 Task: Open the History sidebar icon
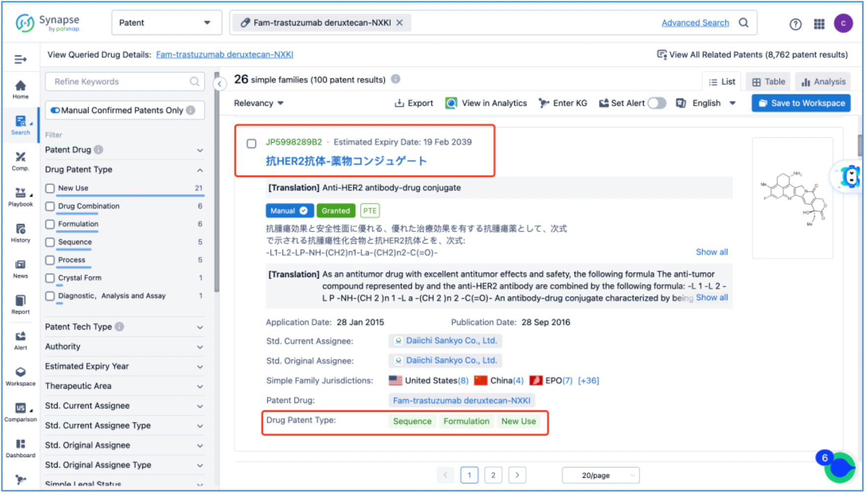21,233
